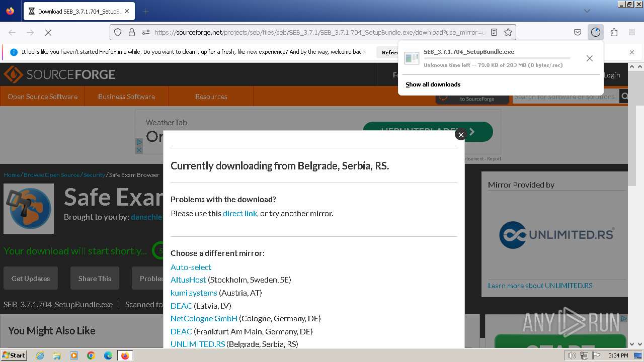Viewport: 644px width, 362px height.
Task: Open the list all tabs dropdown
Action: coord(587,11)
